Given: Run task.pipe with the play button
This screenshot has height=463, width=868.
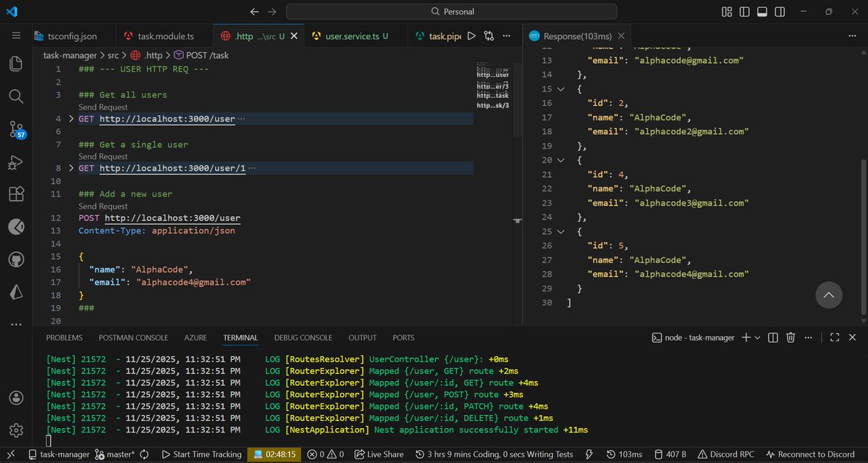Looking at the screenshot, I should click(x=471, y=35).
